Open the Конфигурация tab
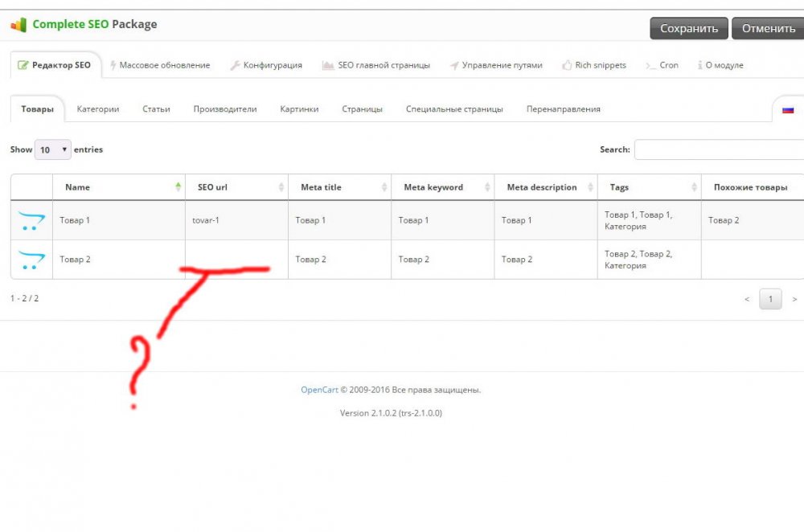 [x=267, y=65]
